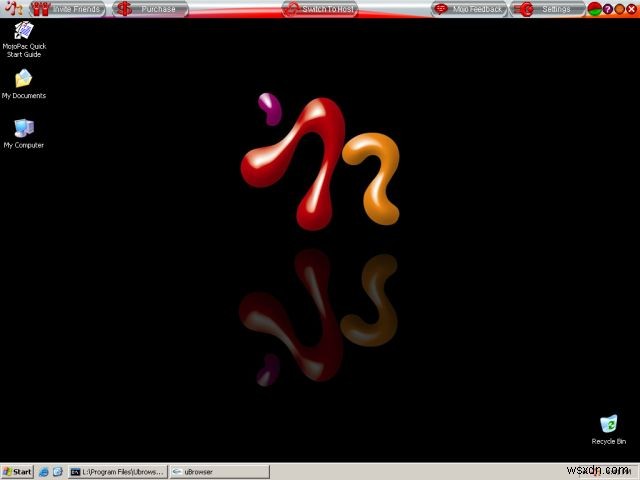Switch to the uBrowser taskbar window
Screen dimensions: 640x480
pos(220,472)
